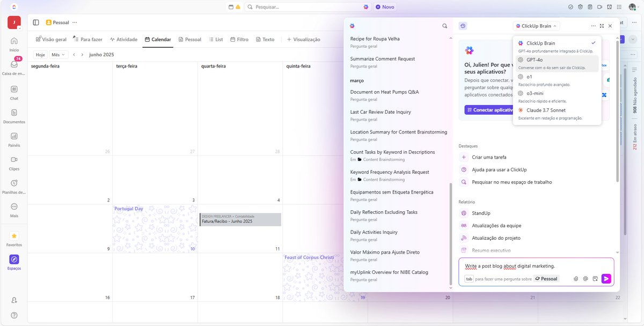Open the Pessoal selector in the prompt bar

[546, 278]
